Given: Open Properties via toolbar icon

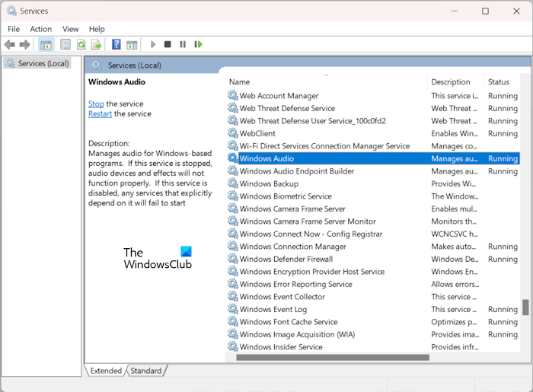Looking at the screenshot, I should coord(65,45).
